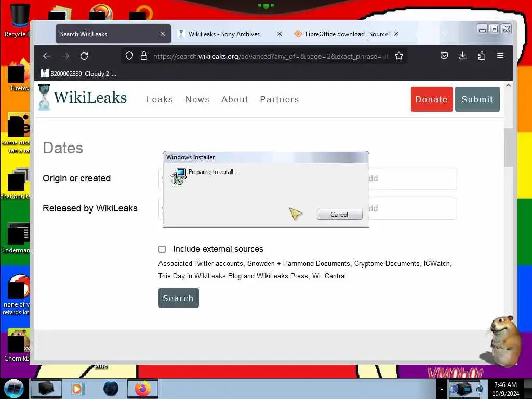Open the Leaks navigation item

point(160,99)
